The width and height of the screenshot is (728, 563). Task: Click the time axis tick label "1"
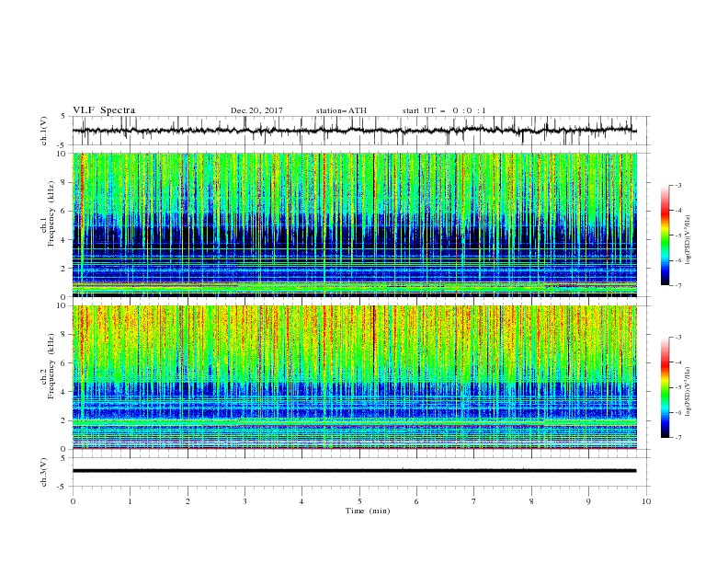point(130,501)
